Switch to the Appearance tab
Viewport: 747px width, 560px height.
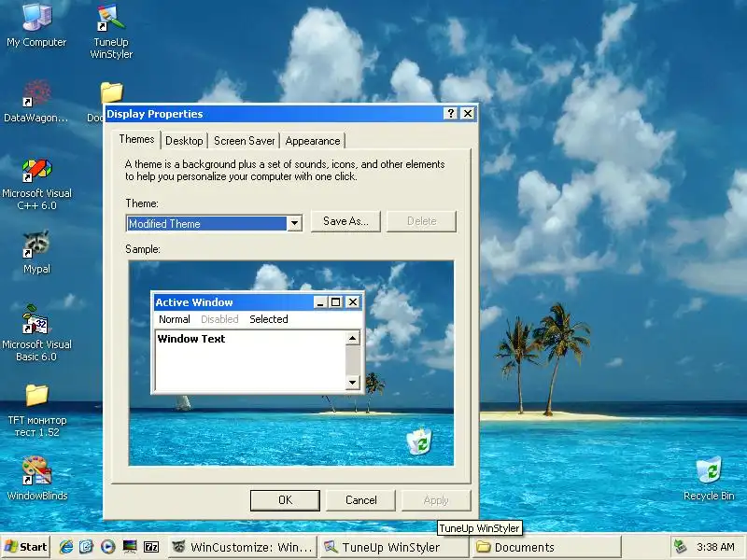point(313,141)
